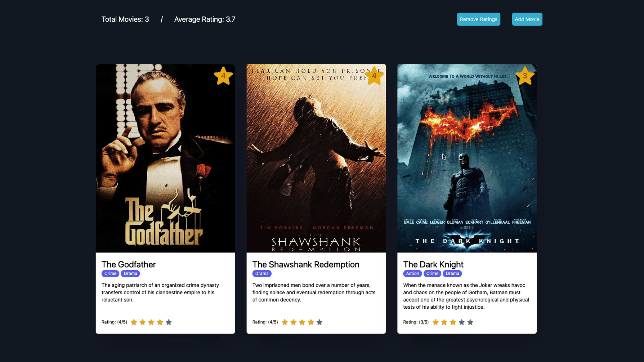Click the golden badge showing rating 4 on Godfather
The width and height of the screenshot is (644, 362).
click(x=223, y=76)
